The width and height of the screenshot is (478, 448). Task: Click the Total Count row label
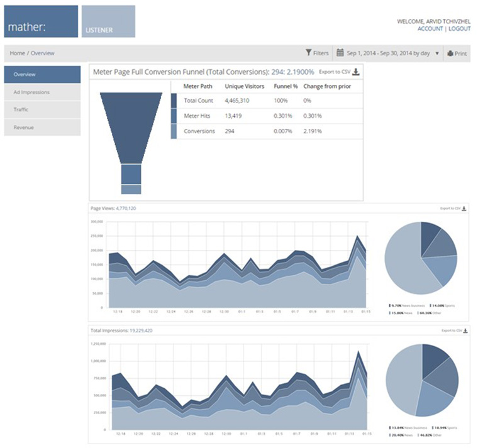199,101
